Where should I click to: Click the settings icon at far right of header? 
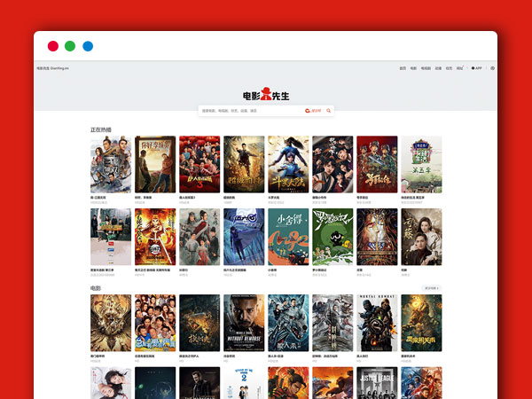493,67
